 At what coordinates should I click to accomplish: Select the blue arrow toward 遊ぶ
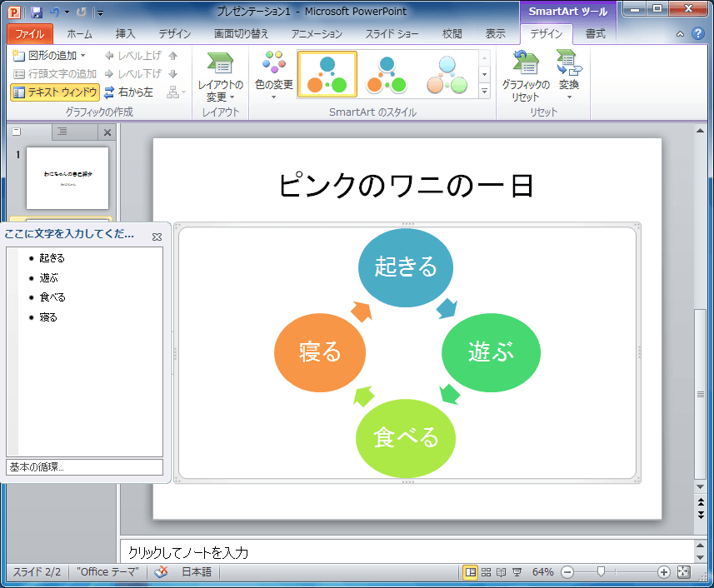point(447,308)
